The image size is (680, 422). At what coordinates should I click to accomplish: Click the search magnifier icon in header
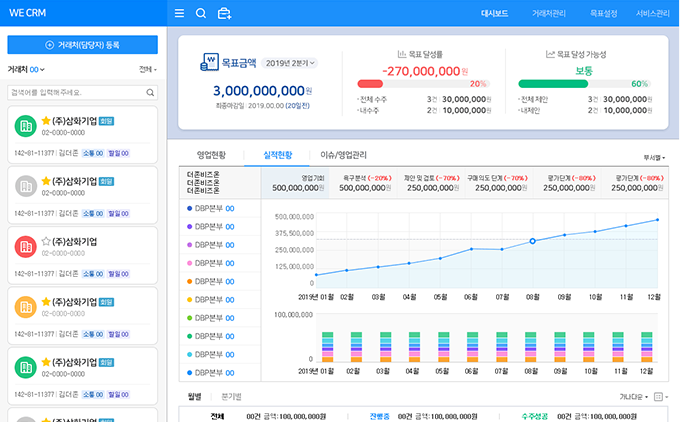pyautogui.click(x=201, y=13)
